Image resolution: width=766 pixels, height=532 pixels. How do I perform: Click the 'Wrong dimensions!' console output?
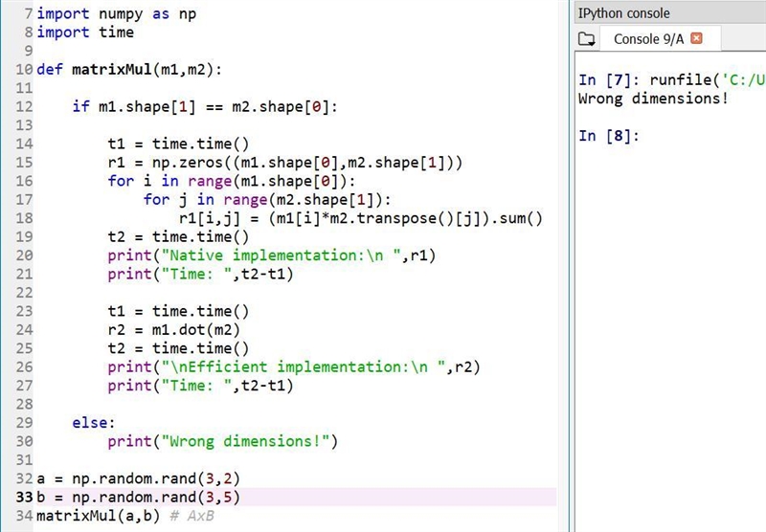click(x=653, y=99)
